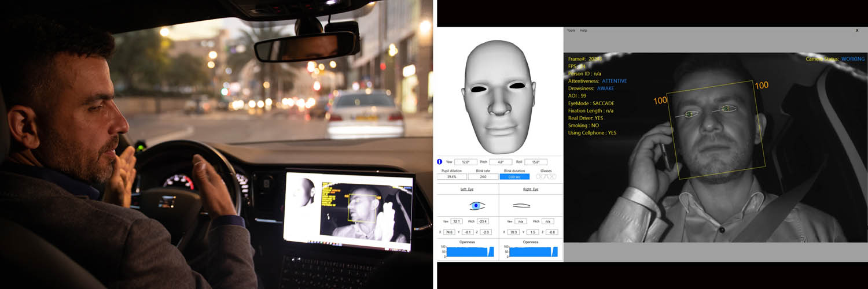Select the Roll field showing 15.8°
This screenshot has height=289, width=868.
pyautogui.click(x=536, y=162)
